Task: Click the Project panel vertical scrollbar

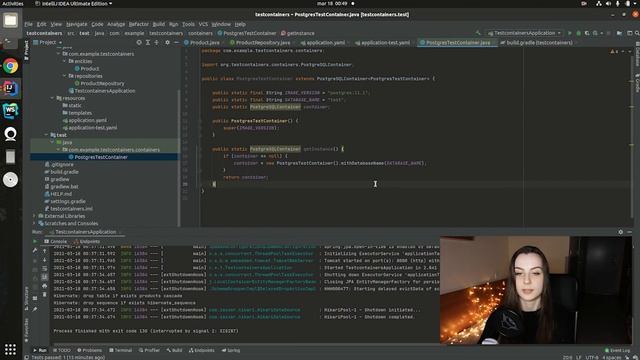Action: (179, 157)
